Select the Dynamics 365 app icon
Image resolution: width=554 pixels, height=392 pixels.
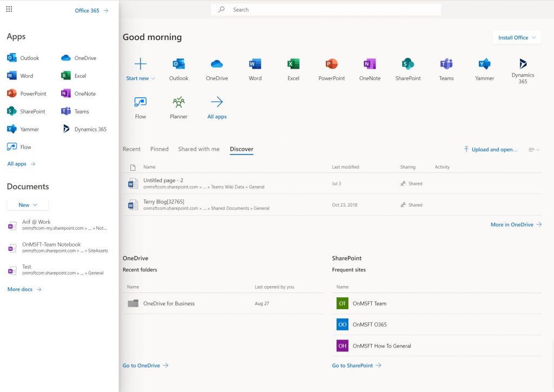523,64
